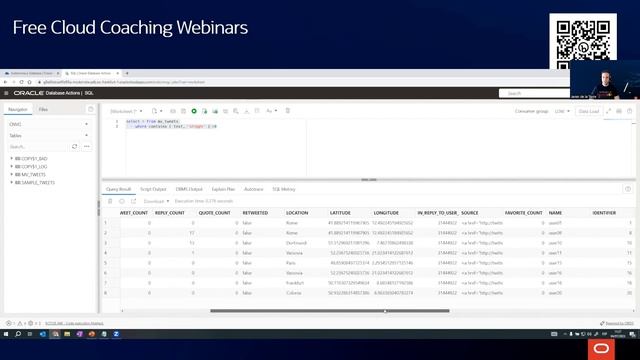
Task: Open result in new window icon before Download
Action: pos(133,201)
